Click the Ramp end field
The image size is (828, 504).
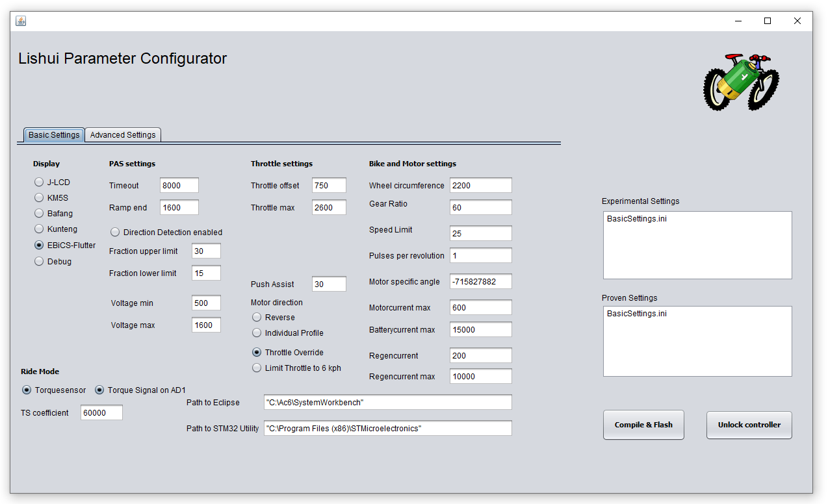click(x=179, y=207)
